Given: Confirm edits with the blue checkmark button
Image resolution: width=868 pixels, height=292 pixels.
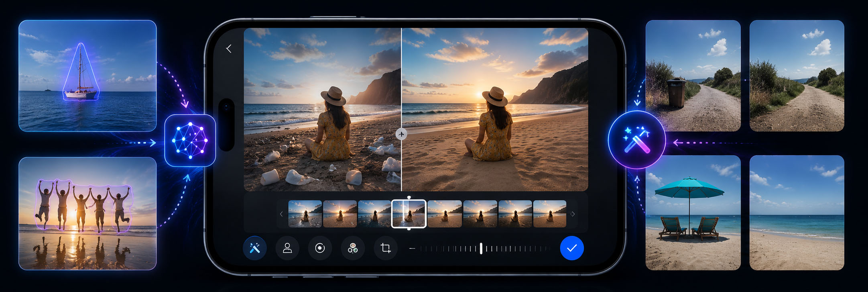Looking at the screenshot, I should [x=572, y=248].
